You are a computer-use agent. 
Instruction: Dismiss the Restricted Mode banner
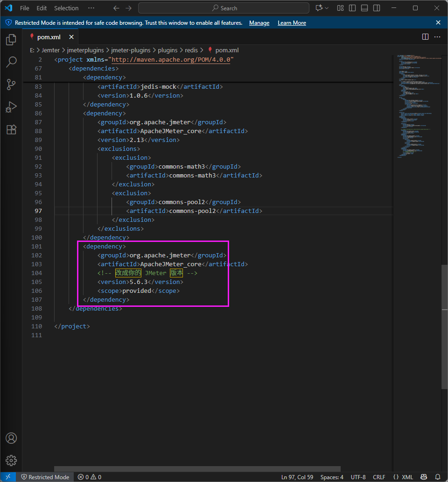(438, 22)
